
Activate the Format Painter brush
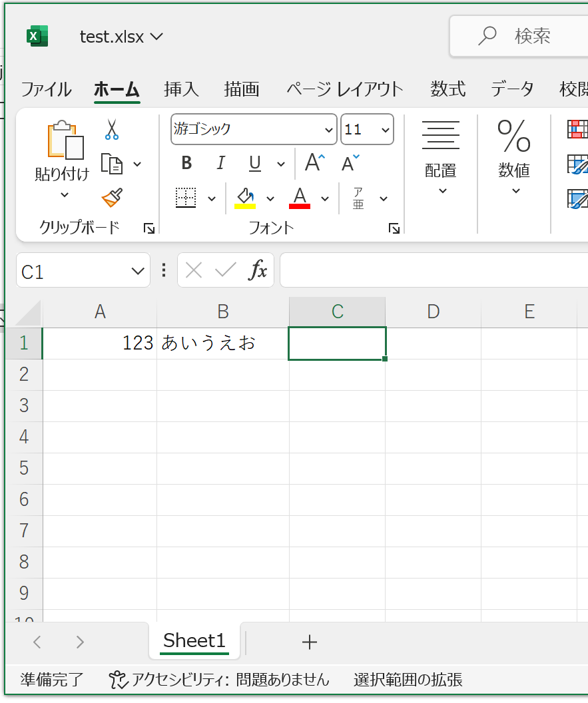coord(112,198)
